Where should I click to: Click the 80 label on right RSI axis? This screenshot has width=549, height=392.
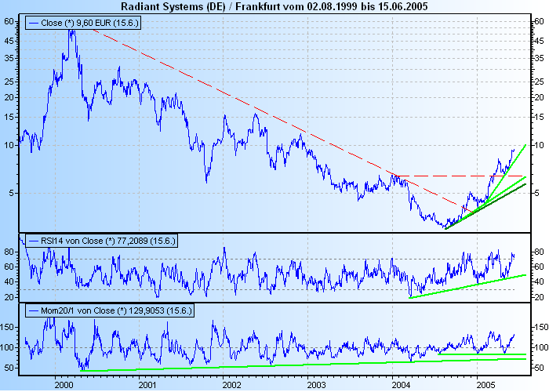tap(540, 252)
